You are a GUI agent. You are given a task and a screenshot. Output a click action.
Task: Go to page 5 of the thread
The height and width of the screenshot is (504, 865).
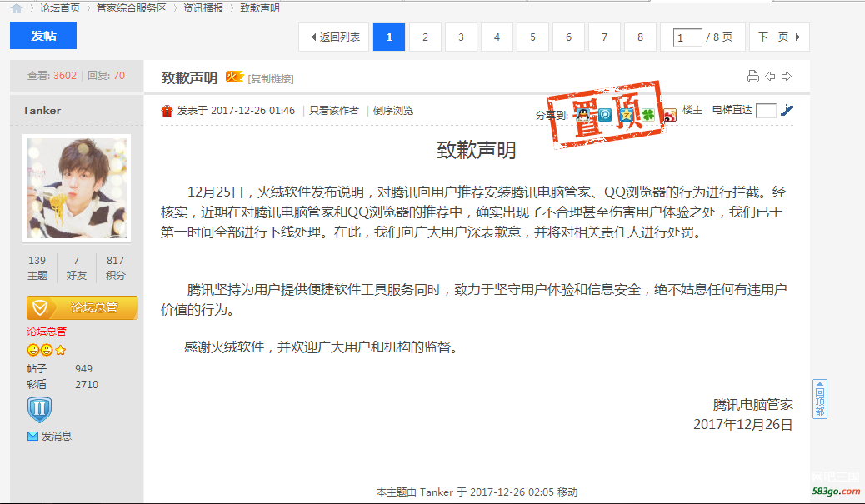click(532, 37)
